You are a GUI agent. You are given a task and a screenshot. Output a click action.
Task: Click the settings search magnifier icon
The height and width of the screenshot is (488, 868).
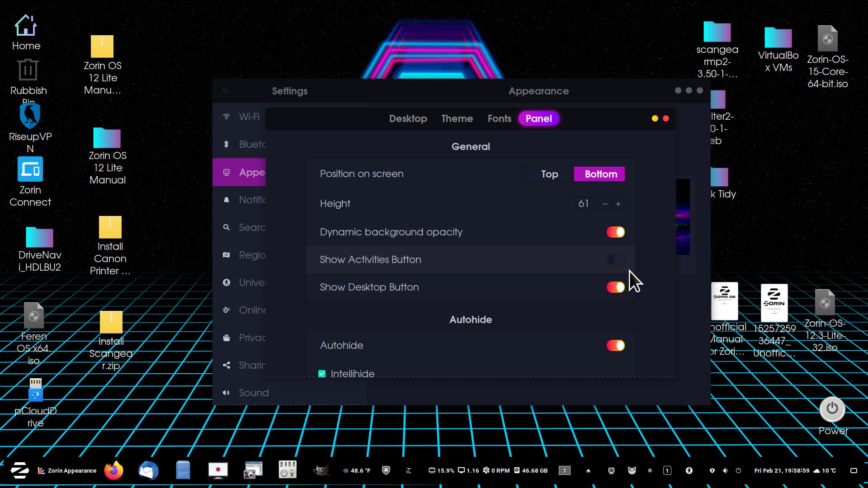[x=225, y=91]
